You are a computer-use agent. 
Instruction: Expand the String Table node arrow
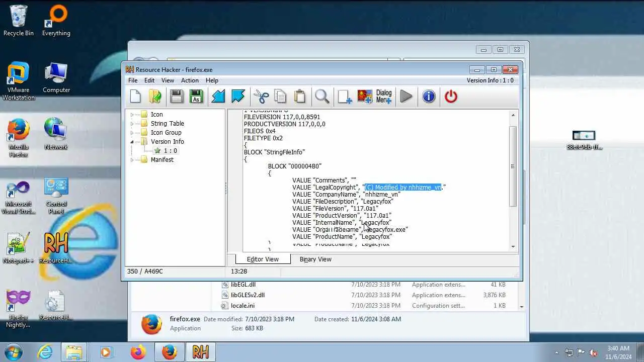[x=132, y=124]
